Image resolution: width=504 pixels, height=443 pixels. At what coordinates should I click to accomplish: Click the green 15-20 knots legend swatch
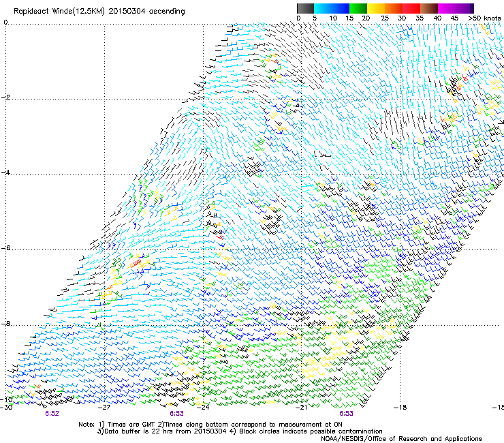pyautogui.click(x=358, y=8)
